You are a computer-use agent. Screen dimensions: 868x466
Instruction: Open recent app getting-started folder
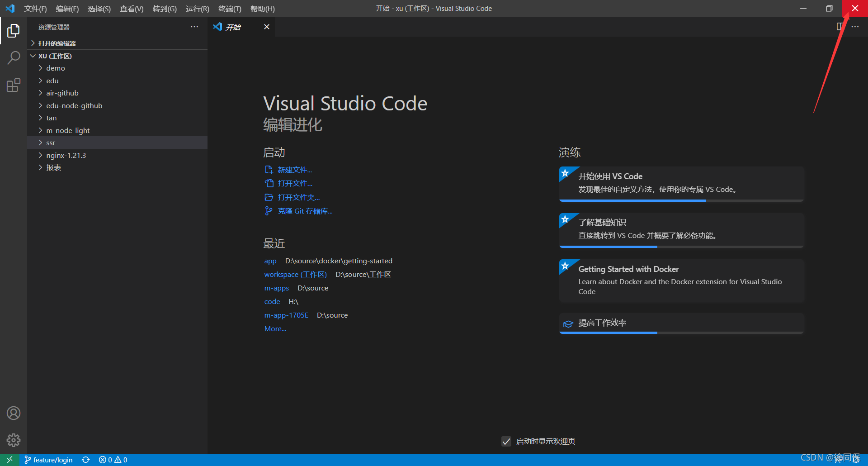pos(270,261)
